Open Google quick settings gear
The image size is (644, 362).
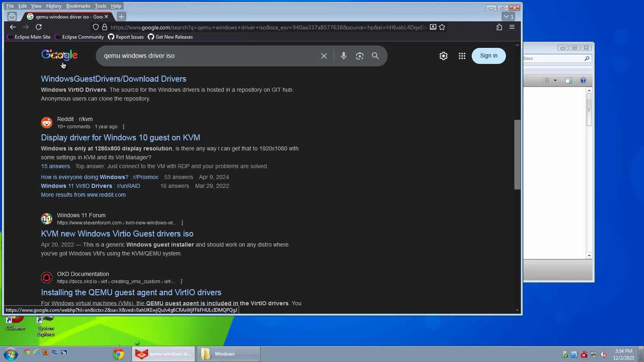(x=444, y=56)
